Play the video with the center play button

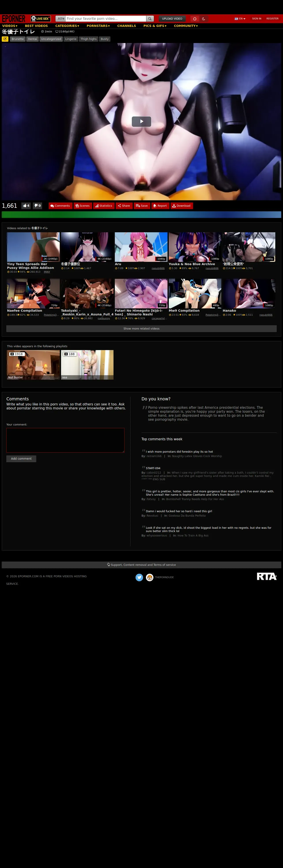pyautogui.click(x=141, y=121)
